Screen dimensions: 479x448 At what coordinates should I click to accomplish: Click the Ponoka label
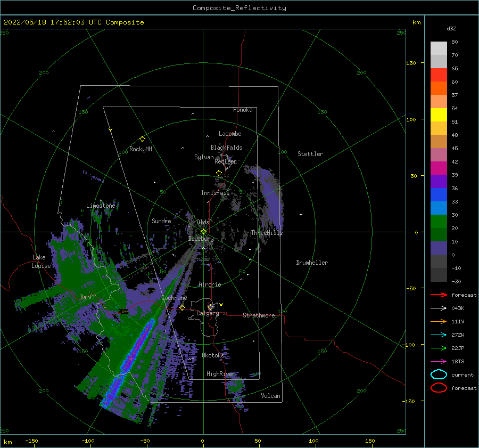tap(243, 110)
